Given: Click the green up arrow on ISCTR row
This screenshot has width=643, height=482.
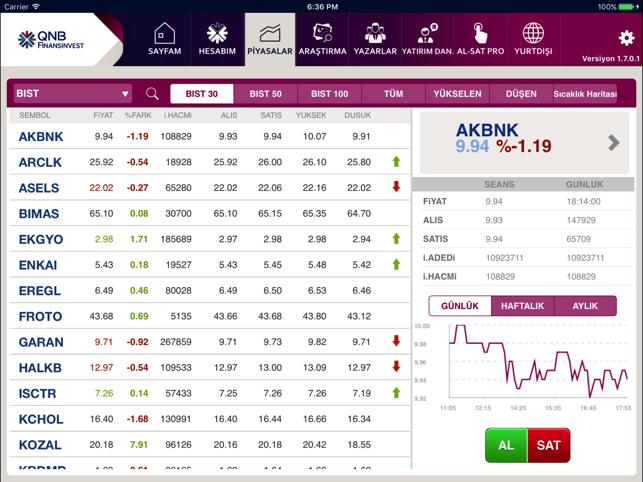Looking at the screenshot, I should [396, 393].
